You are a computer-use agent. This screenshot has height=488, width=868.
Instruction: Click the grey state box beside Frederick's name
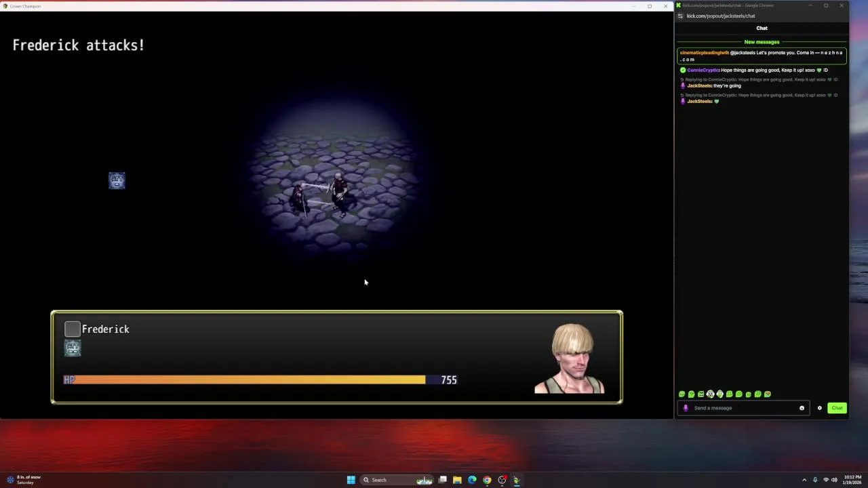(73, 329)
